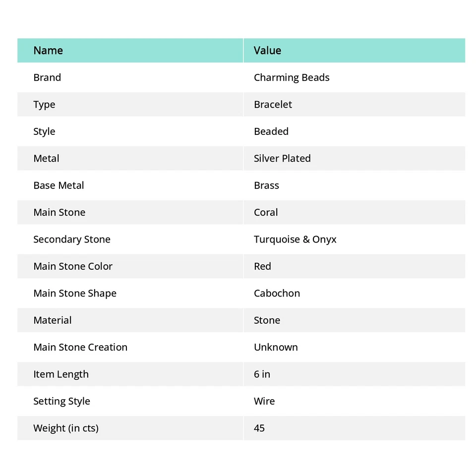Click the Unknown value cell
The image size is (476, 476).
click(x=276, y=347)
